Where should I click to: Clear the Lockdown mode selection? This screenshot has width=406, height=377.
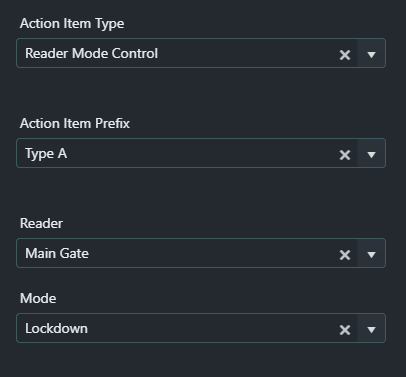click(345, 330)
